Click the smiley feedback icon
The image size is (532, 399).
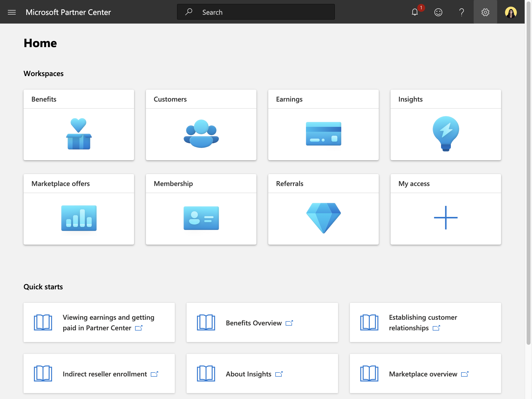pyautogui.click(x=438, y=12)
